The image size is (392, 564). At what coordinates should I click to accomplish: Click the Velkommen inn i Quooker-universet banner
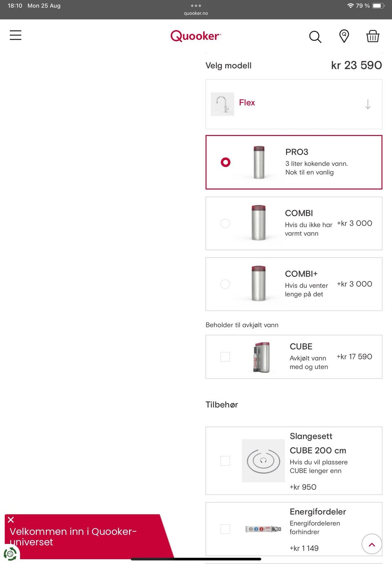pyautogui.click(x=82, y=537)
